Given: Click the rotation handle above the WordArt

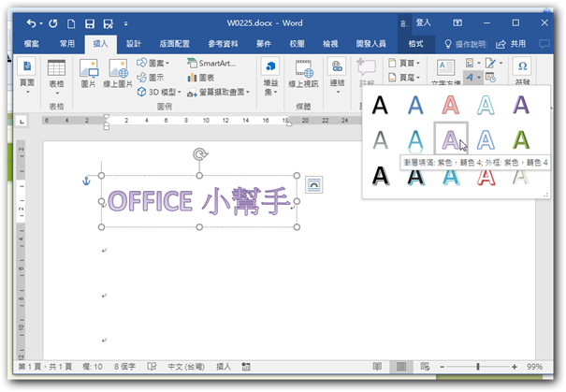Looking at the screenshot, I should click(199, 153).
